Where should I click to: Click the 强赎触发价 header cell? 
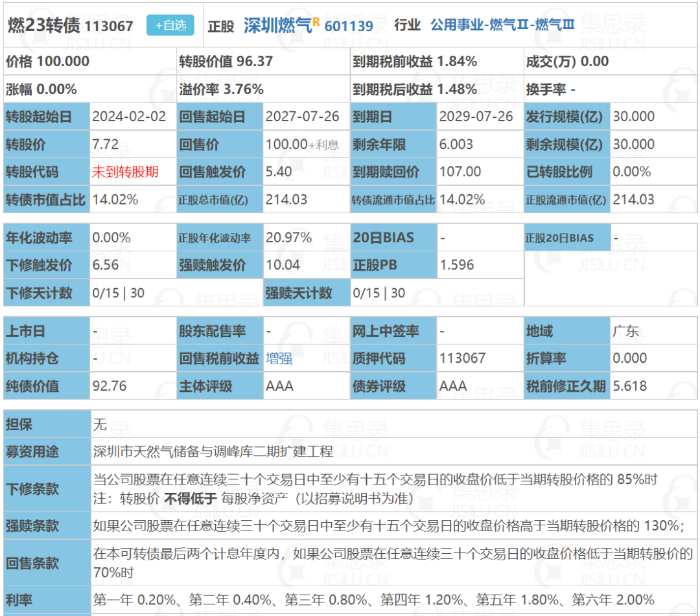220,265
